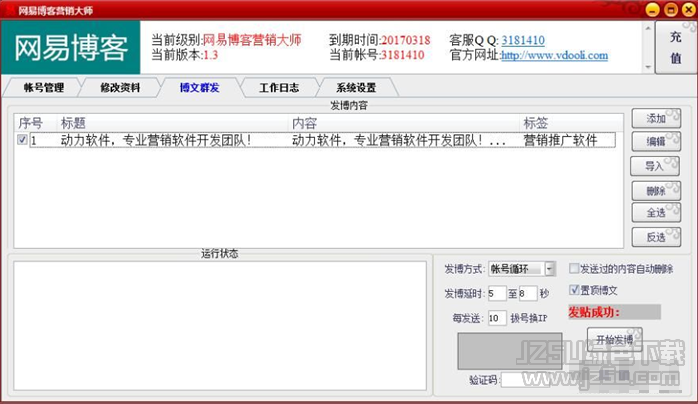Click the captcha image placeholder box
Image resolution: width=698 pixels, height=404 pixels.
pos(510,351)
